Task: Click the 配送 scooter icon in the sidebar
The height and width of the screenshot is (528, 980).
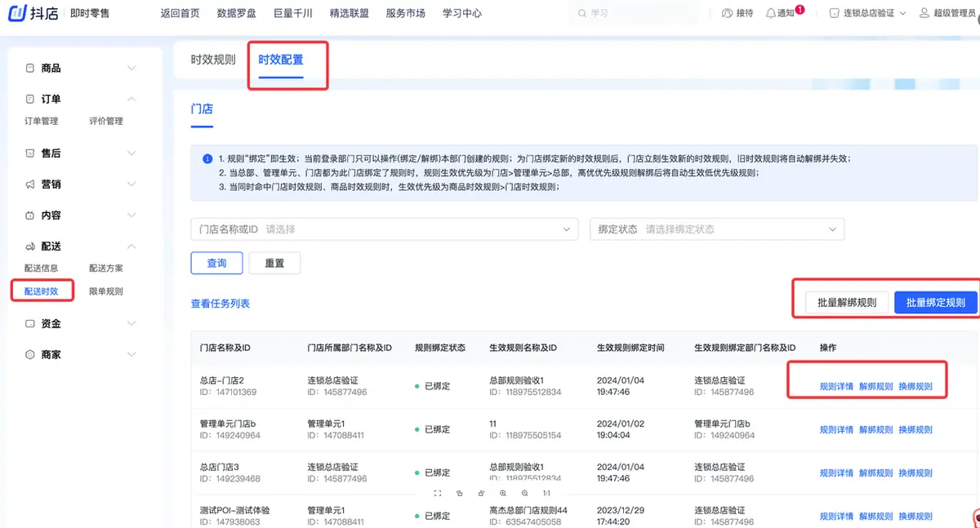Action: [30, 246]
